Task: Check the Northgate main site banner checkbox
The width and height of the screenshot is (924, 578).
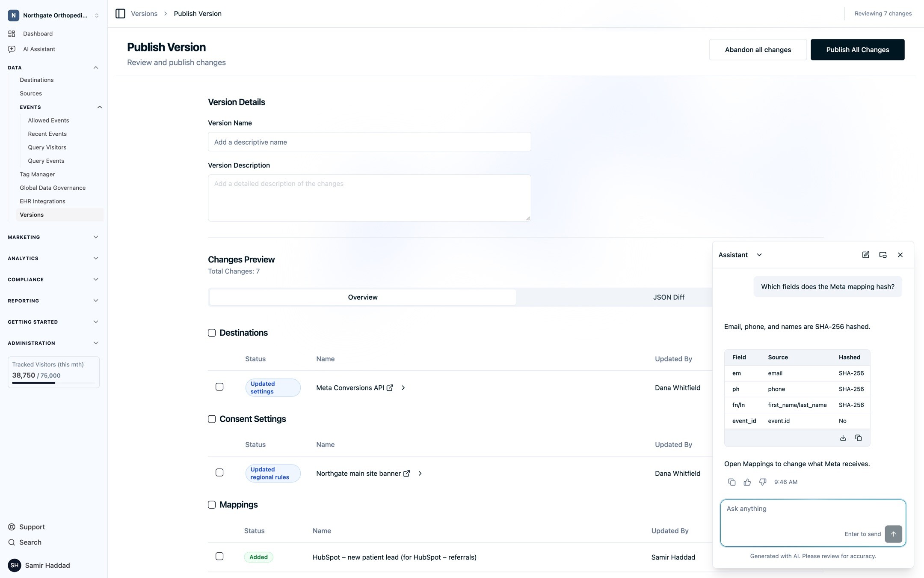Action: pos(219,473)
